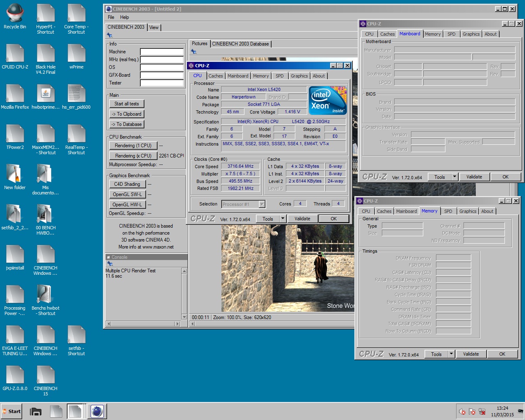The image size is (525, 420).
Task: Start the C4D Shading benchmark
Action: (127, 184)
